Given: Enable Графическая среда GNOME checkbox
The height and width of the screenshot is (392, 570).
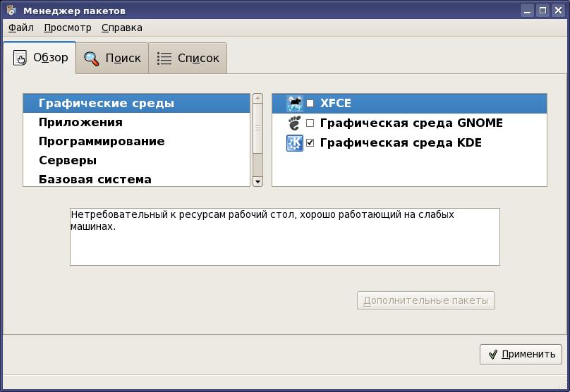Looking at the screenshot, I should 310,123.
